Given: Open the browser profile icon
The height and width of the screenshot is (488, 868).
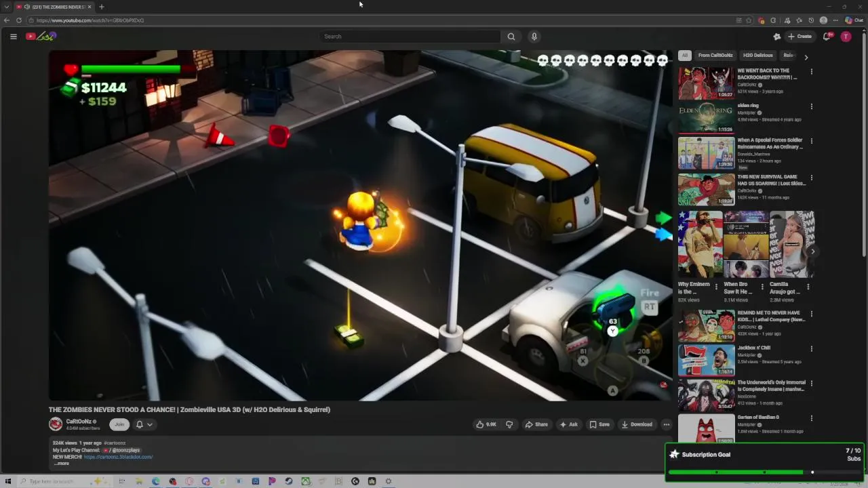Looking at the screenshot, I should point(823,20).
